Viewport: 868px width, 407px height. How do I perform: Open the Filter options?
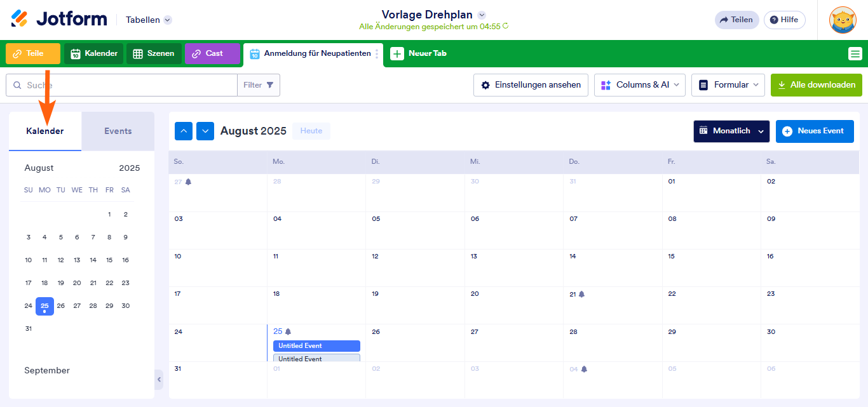(x=259, y=85)
